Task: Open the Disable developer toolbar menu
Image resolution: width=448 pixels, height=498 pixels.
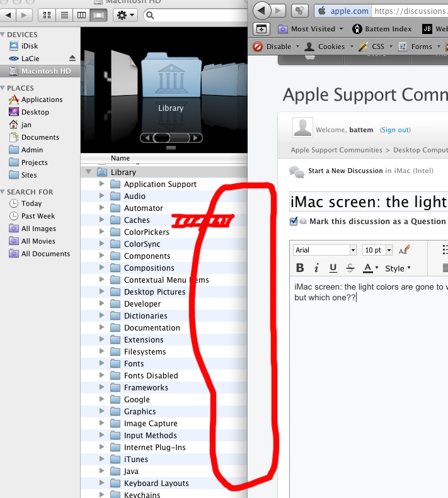Action: coord(276,47)
